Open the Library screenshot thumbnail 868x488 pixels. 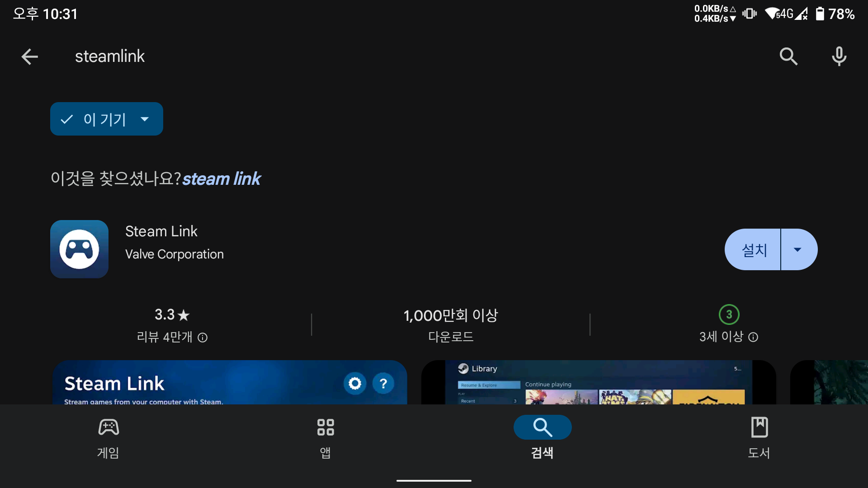598,382
